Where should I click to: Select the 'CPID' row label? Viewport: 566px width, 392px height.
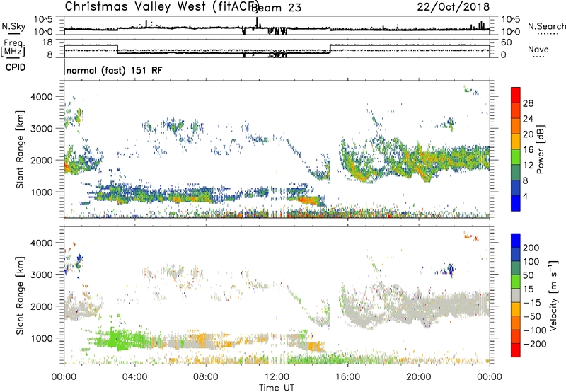coord(16,67)
